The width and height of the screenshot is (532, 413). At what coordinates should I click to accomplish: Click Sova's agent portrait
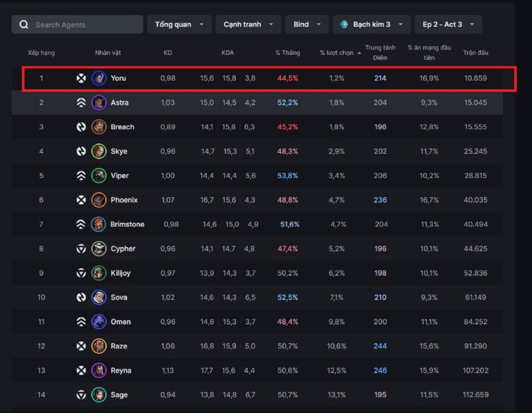(x=99, y=297)
